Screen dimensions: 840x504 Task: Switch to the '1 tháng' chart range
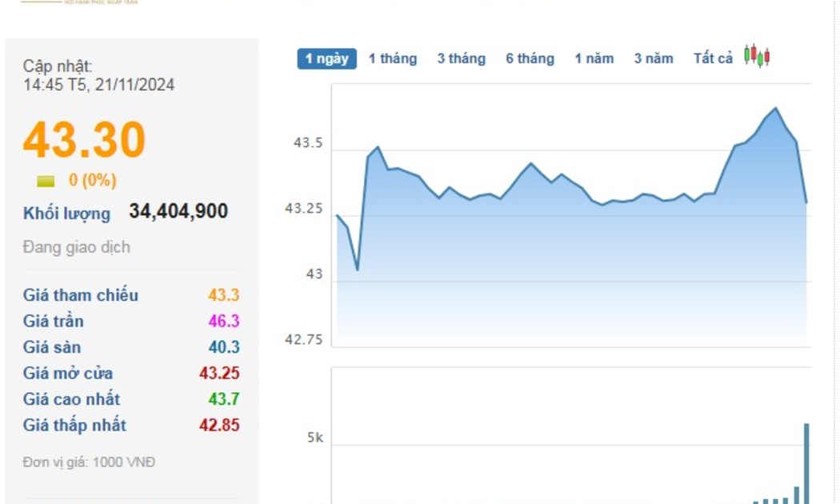click(392, 58)
